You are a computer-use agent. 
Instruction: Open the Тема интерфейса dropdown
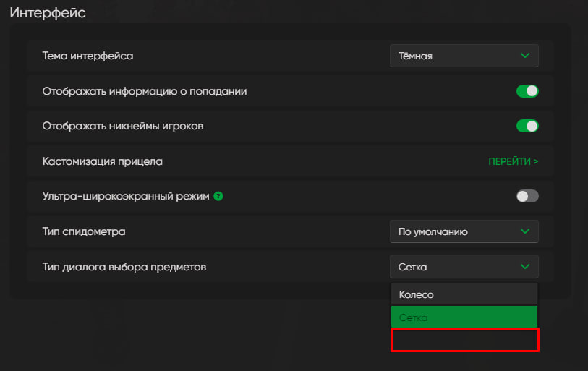point(464,56)
